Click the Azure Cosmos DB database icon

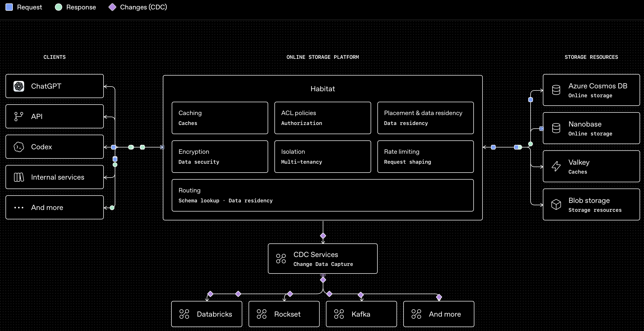(556, 90)
